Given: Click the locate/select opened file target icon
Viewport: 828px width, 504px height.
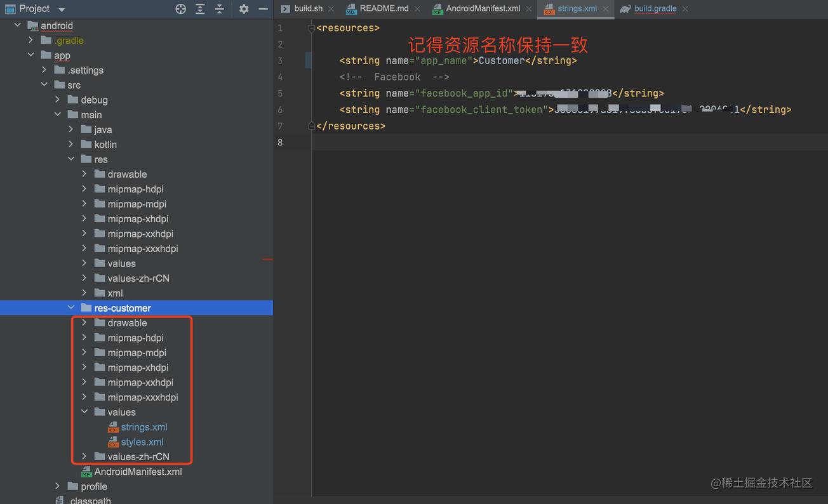Looking at the screenshot, I should 181,9.
